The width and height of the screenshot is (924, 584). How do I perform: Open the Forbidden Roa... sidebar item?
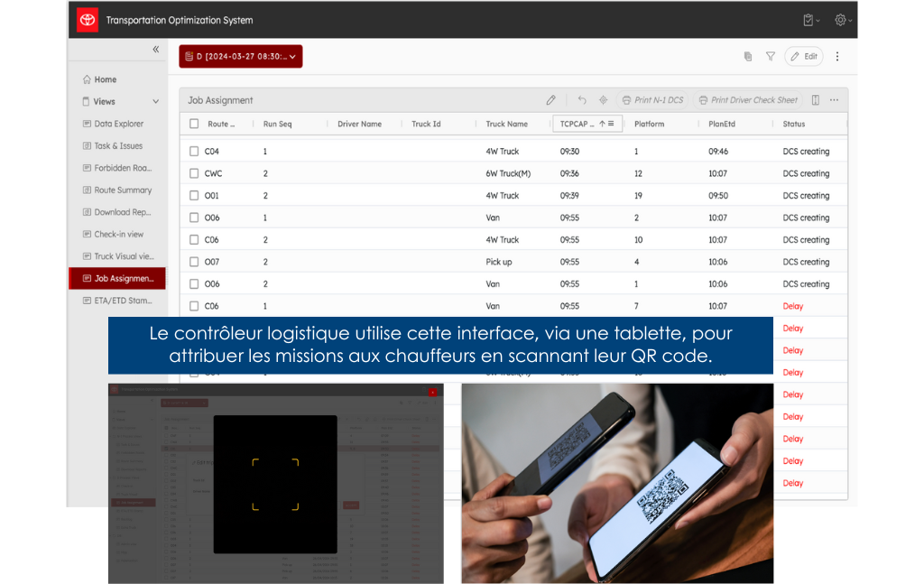[117, 168]
